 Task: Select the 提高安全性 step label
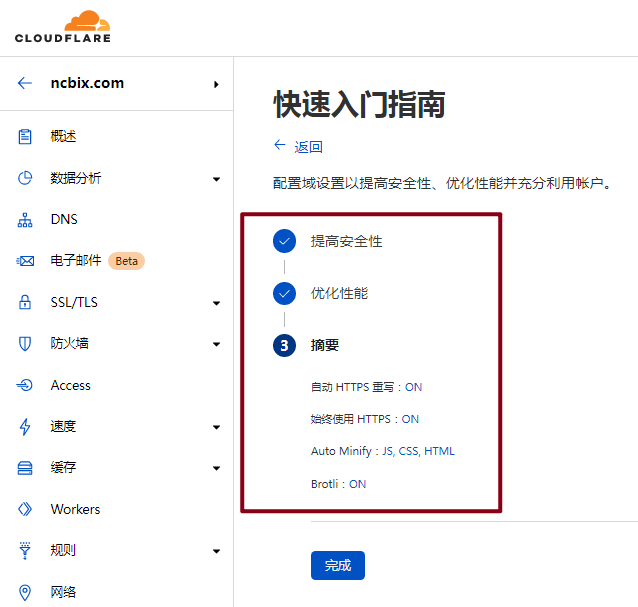pos(347,241)
